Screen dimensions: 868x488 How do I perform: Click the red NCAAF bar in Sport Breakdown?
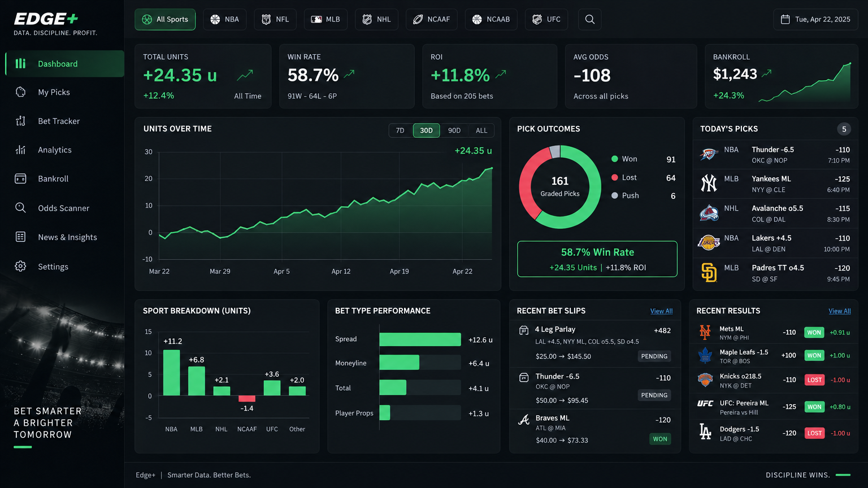(x=247, y=399)
